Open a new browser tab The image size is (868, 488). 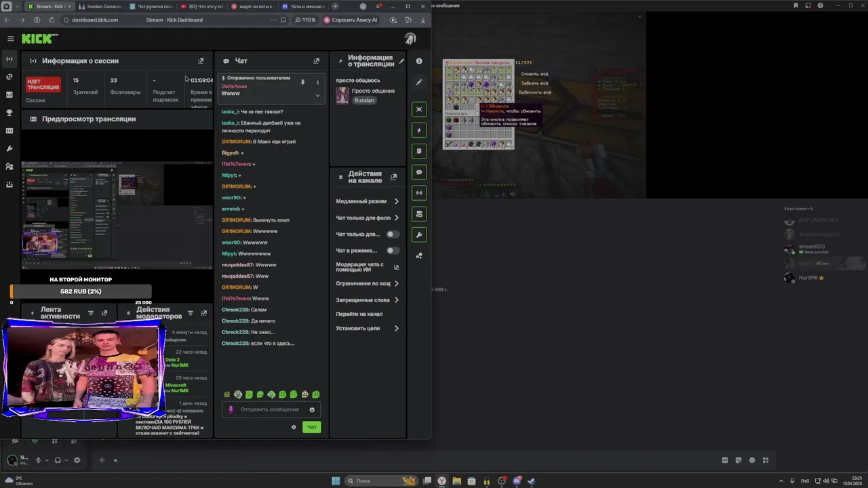pyautogui.click(x=336, y=6)
